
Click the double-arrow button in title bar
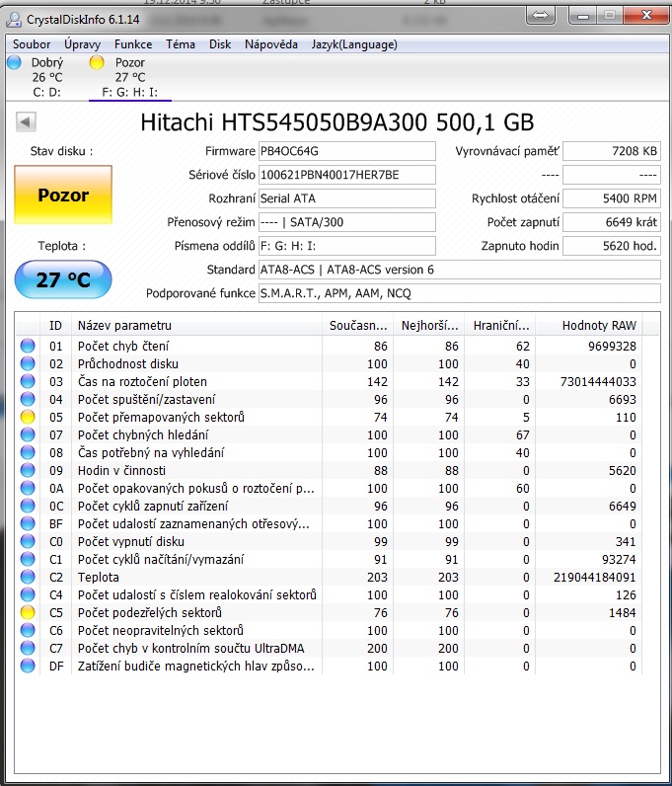540,16
